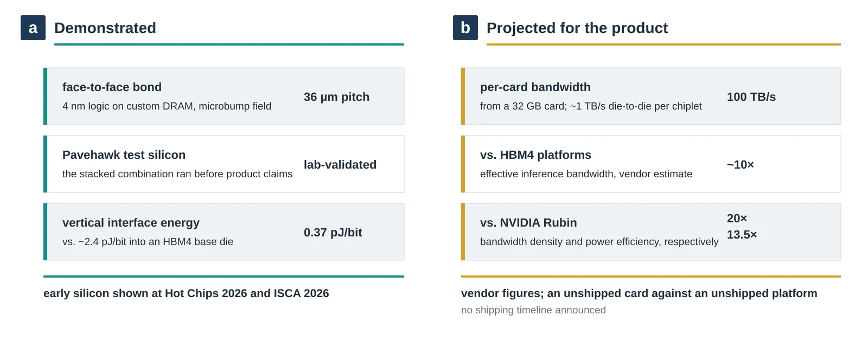Click the 'face-to-face bond' card title
The width and height of the screenshot is (868, 347).
click(112, 87)
